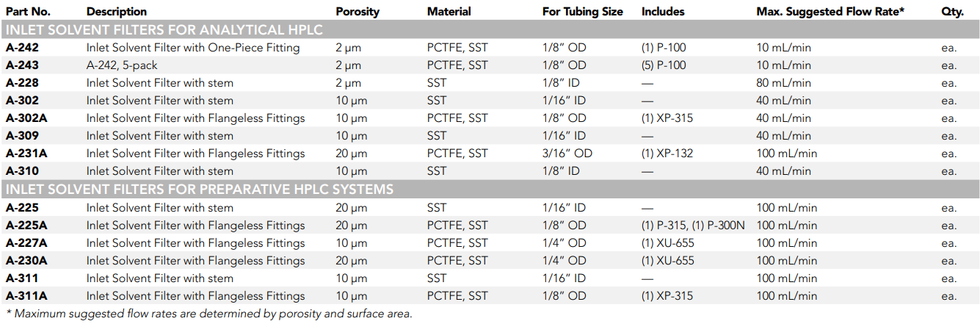Click the Porosity column header
This screenshot has width=980, height=324.
(357, 12)
